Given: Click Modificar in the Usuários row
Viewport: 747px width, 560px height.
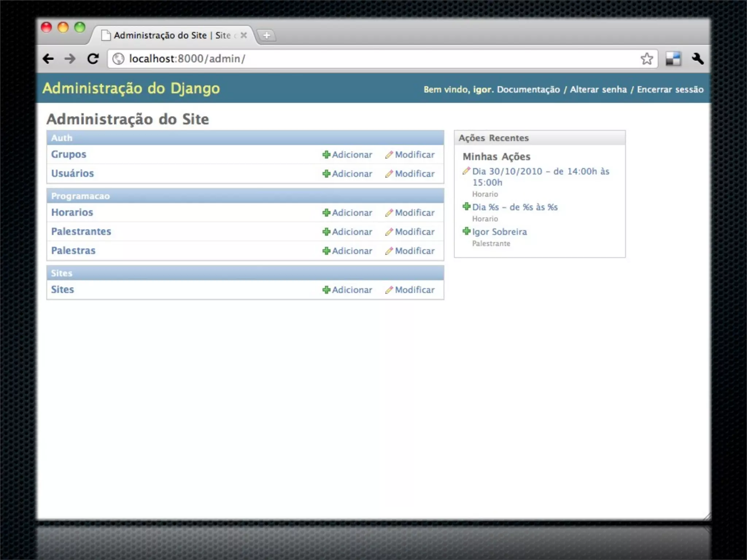Looking at the screenshot, I should pyautogui.click(x=410, y=174).
